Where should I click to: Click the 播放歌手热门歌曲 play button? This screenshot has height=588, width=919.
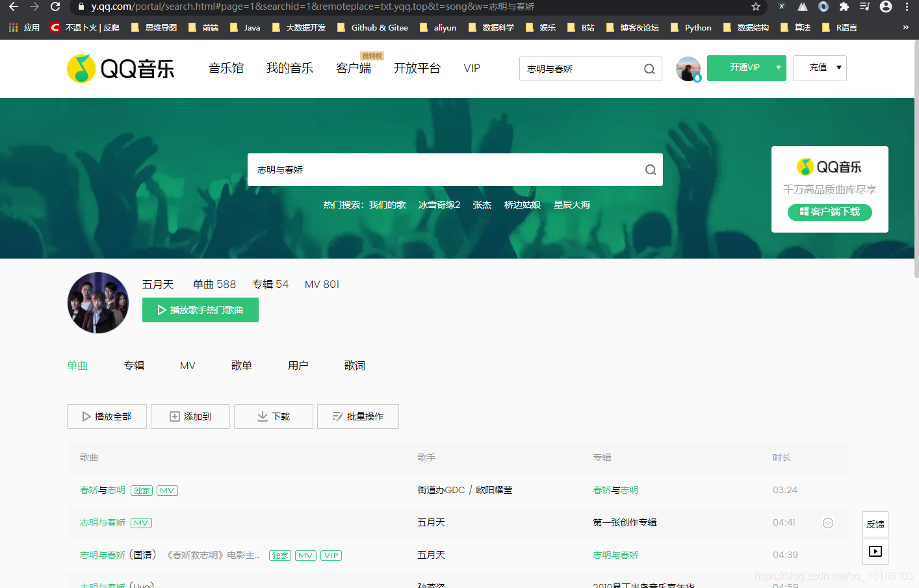pyautogui.click(x=200, y=310)
